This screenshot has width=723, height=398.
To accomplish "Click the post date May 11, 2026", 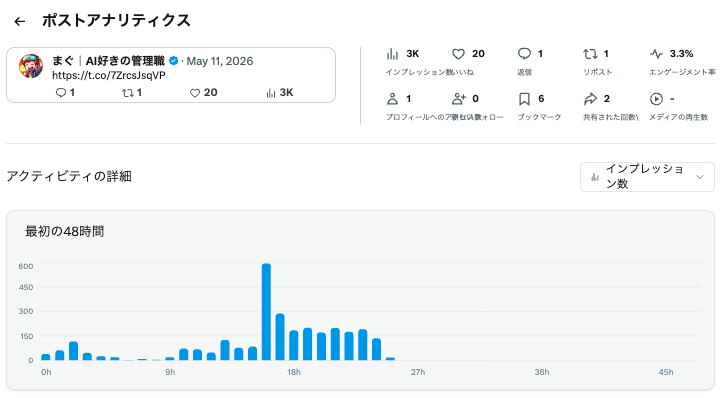I will click(x=220, y=61).
